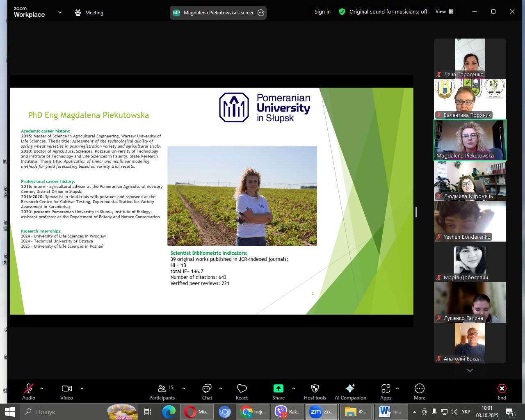This screenshot has width=525, height=420.
Task: Open Zoom Workplace dropdown chevron
Action: point(60,13)
